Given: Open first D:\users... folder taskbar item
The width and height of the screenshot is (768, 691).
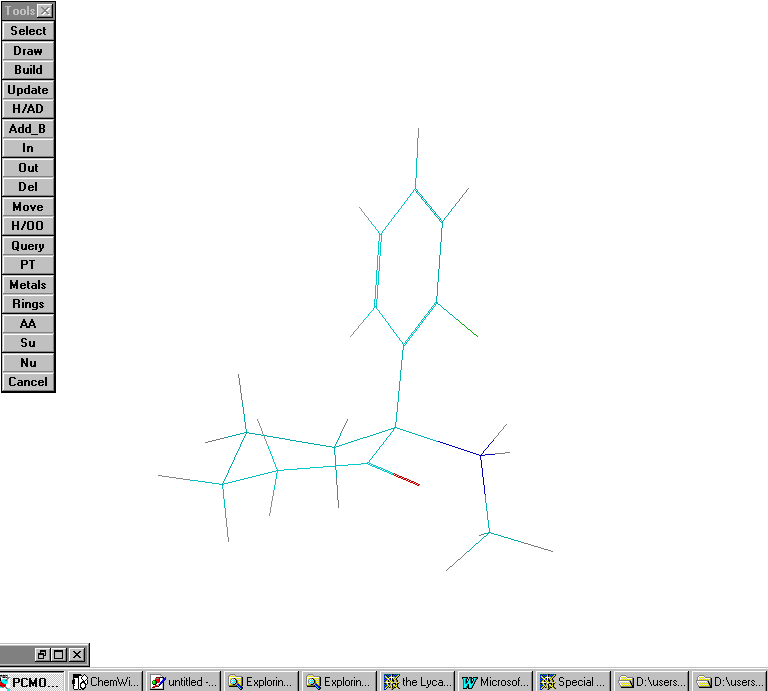Looking at the screenshot, I should click(x=651, y=682).
